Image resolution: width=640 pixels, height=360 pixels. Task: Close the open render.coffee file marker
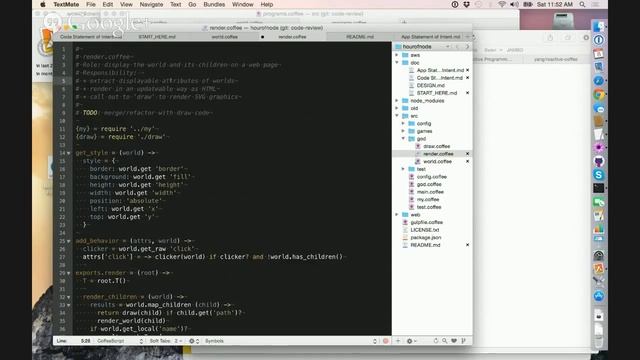[x=467, y=154]
